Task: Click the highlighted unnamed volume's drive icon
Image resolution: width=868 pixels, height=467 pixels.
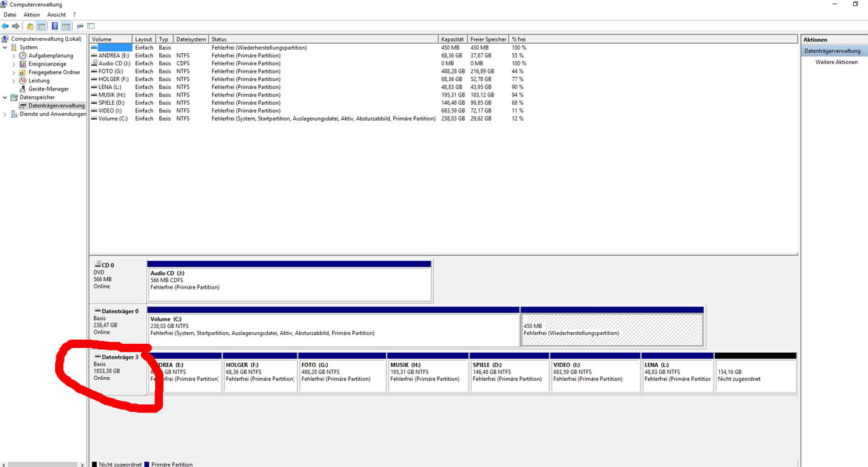Action: (95, 48)
